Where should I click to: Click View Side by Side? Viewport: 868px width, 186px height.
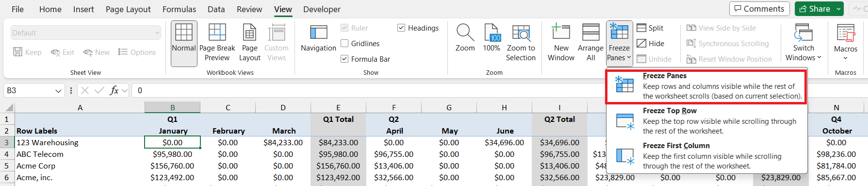click(x=721, y=28)
